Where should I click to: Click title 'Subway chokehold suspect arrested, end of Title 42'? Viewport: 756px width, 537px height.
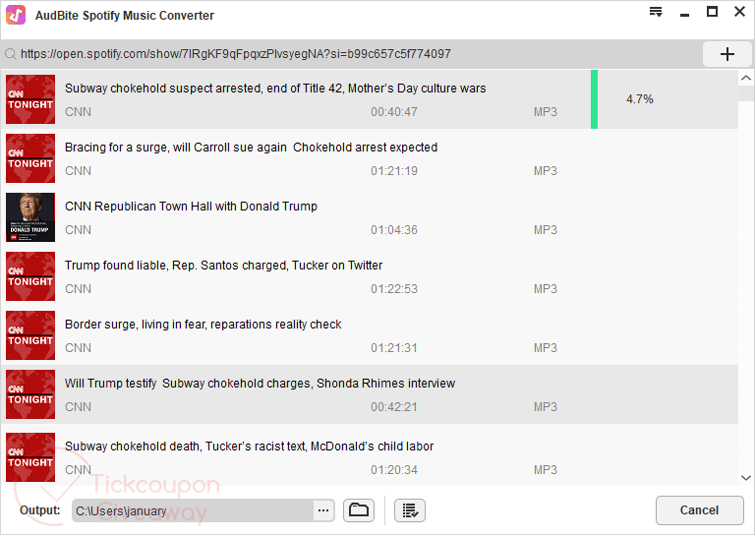tap(275, 89)
